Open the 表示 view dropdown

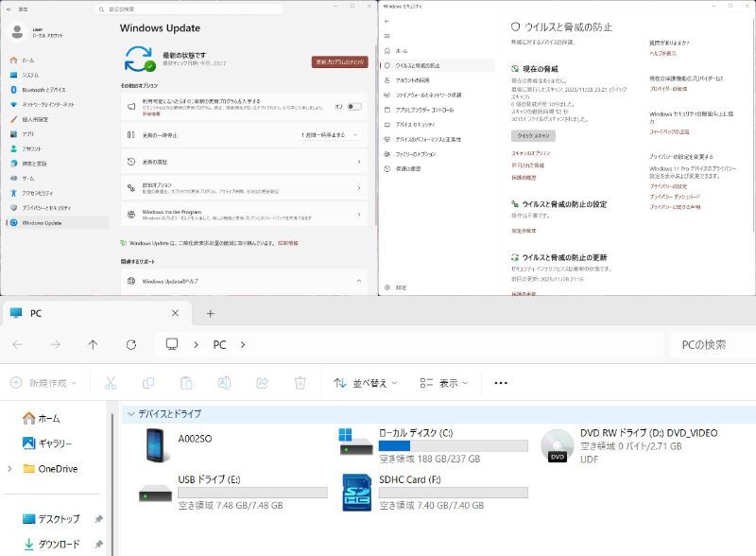[443, 383]
